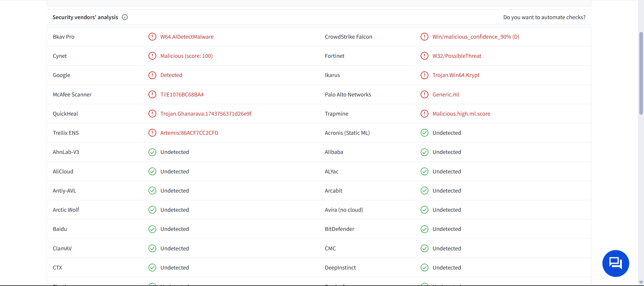The image size is (644, 286).
Task: Click the red alert icon for Trapmine
Action: pyautogui.click(x=425, y=114)
